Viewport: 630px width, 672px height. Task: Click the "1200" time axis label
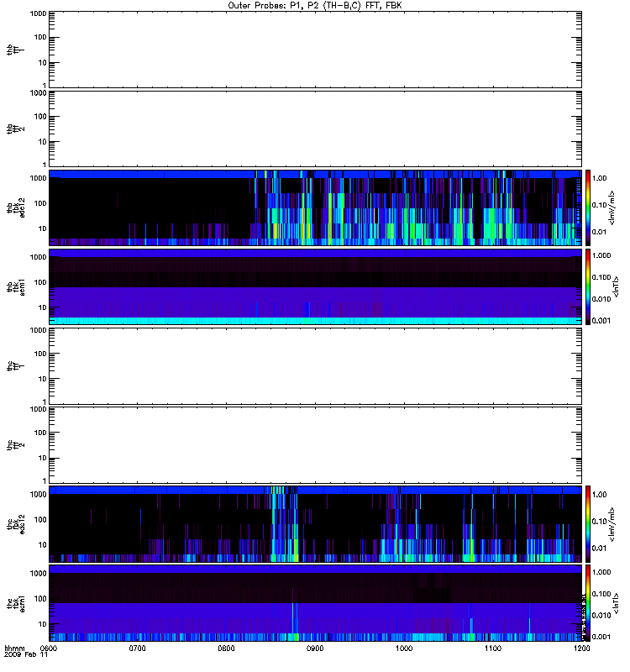pos(581,648)
